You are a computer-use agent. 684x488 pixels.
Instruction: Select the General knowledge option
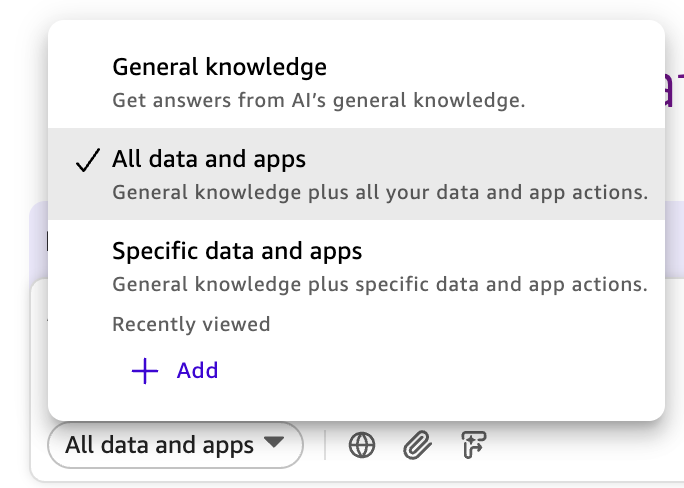(219, 68)
